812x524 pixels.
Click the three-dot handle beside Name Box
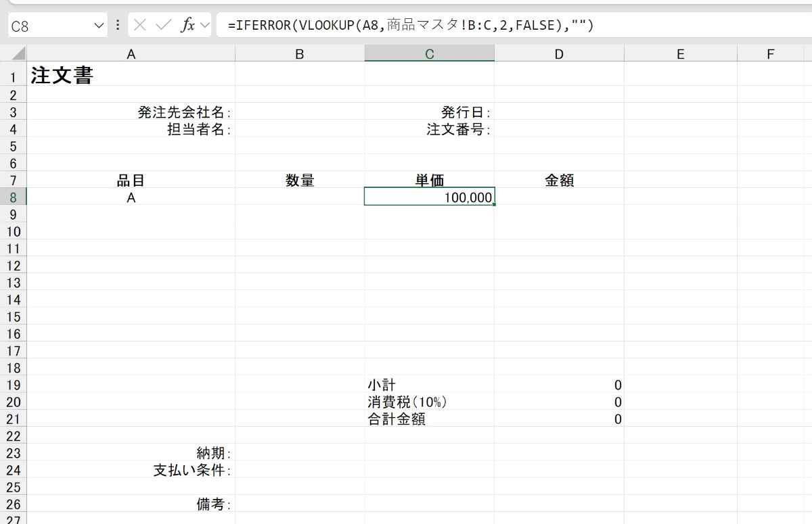(x=118, y=26)
